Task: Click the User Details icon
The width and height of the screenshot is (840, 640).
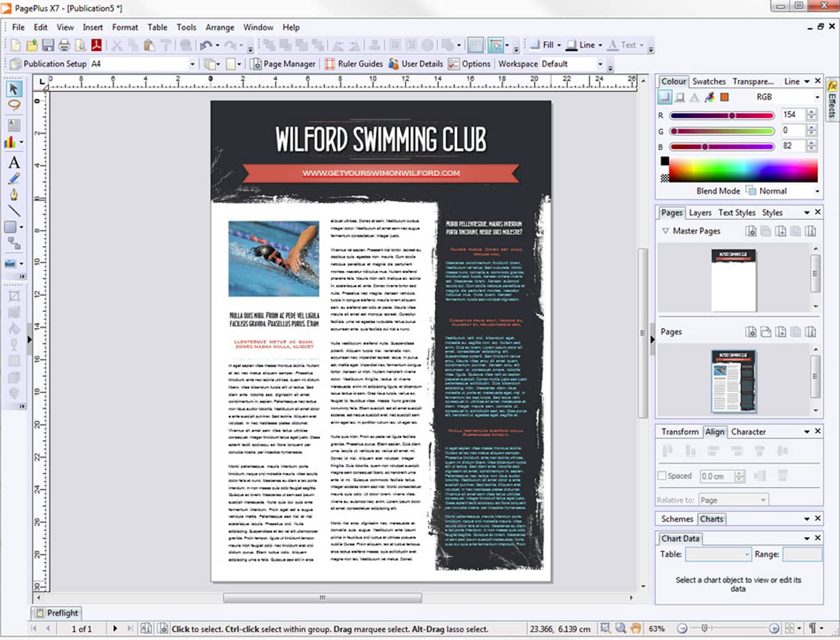Action: (x=416, y=63)
